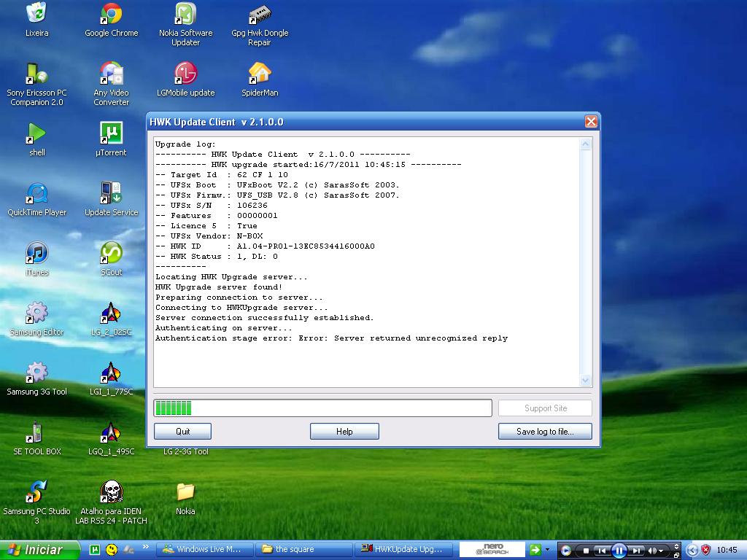Click the 'UFSx Vendor: N-BOX' log line
Screen dimensions: 747x560
pos(209,236)
